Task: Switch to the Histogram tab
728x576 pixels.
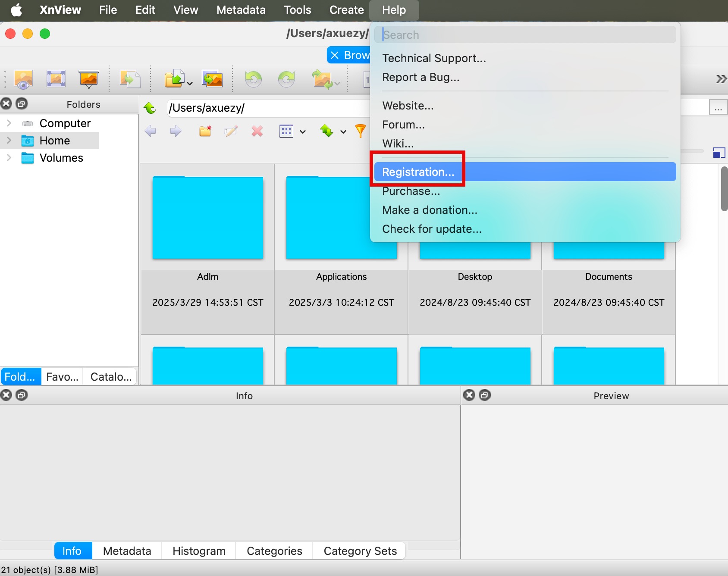Action: point(199,551)
